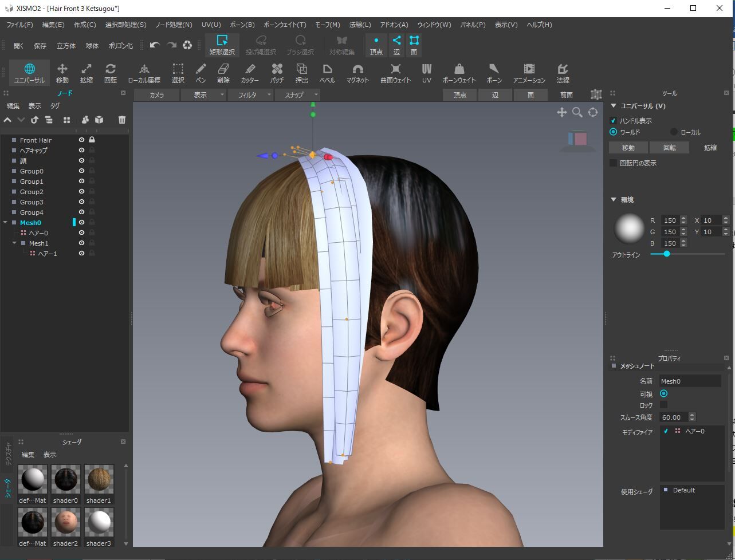The image size is (735, 560).
Task: Open the フィルタ viewport dropdown
Action: point(251,95)
